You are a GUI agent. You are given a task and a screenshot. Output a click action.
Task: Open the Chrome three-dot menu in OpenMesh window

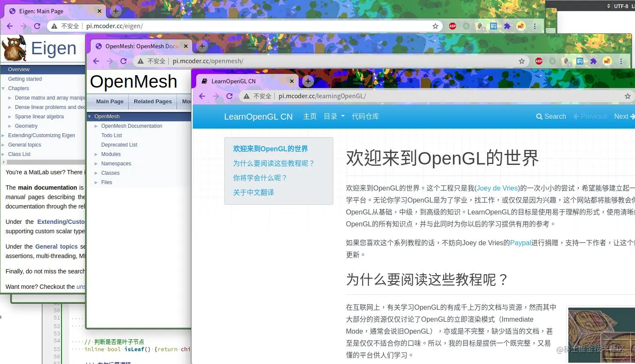(621, 61)
